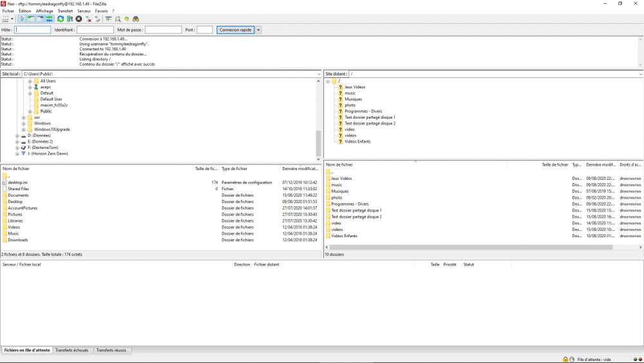Expand the D: (Données) drive node
The image size is (644, 363).
[18, 136]
